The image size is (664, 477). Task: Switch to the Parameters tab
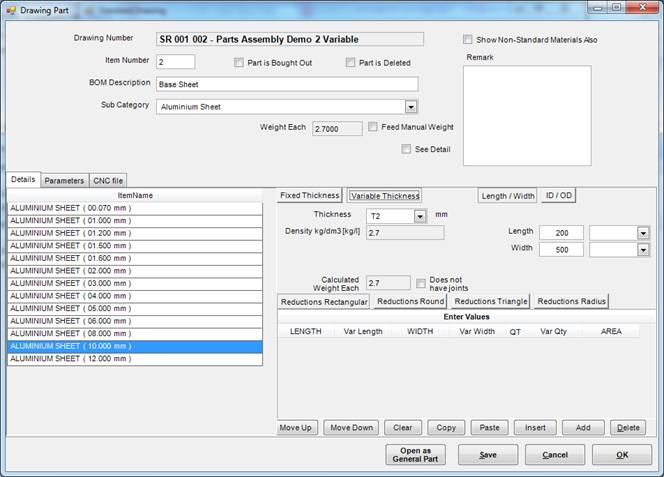[64, 181]
